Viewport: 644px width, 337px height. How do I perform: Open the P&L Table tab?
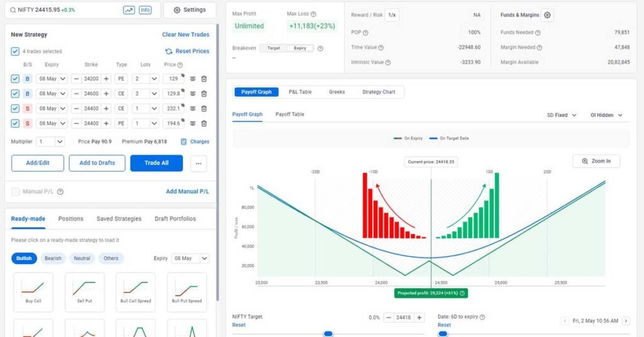300,92
